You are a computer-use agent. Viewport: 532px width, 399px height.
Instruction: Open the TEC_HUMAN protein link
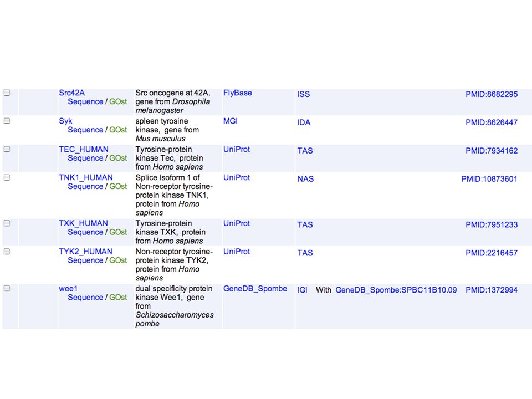coord(84,149)
